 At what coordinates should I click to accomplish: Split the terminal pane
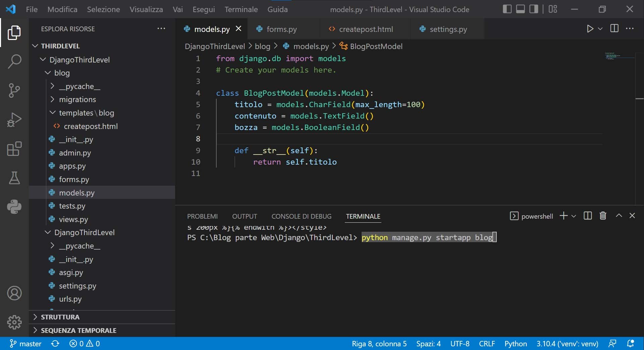tap(588, 216)
